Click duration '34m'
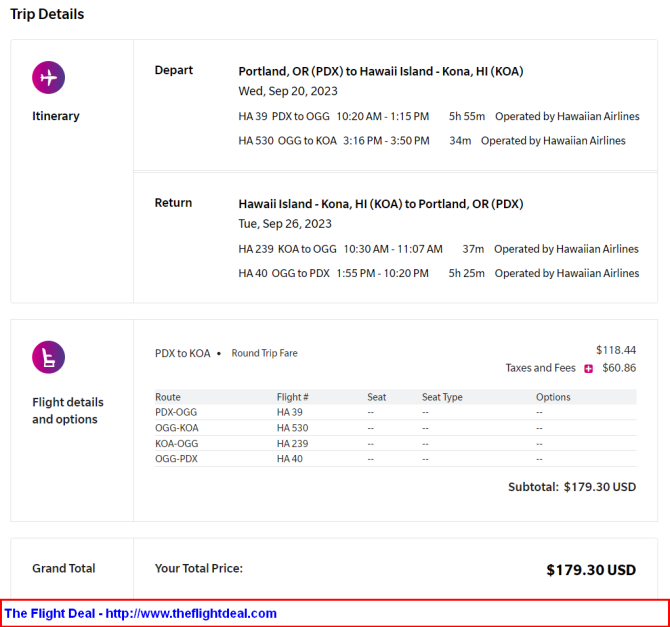The height and width of the screenshot is (627, 670). pyautogui.click(x=460, y=141)
